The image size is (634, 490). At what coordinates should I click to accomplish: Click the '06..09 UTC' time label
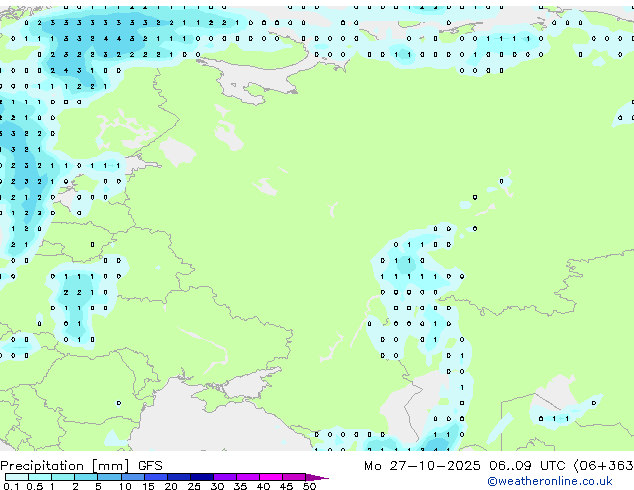tap(527, 466)
